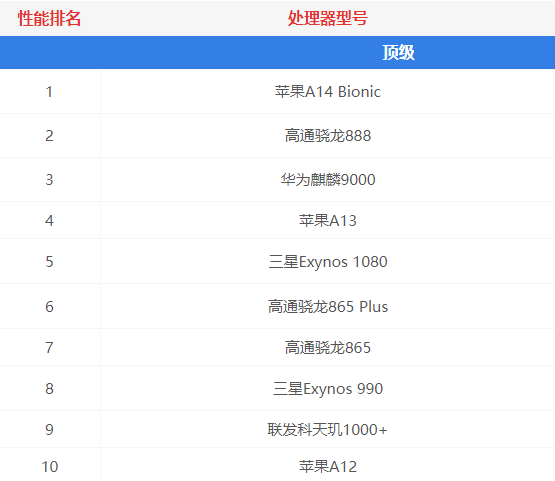Image resolution: width=555 pixels, height=481 pixels.
Task: Click rank number 2
Action: click(49, 136)
